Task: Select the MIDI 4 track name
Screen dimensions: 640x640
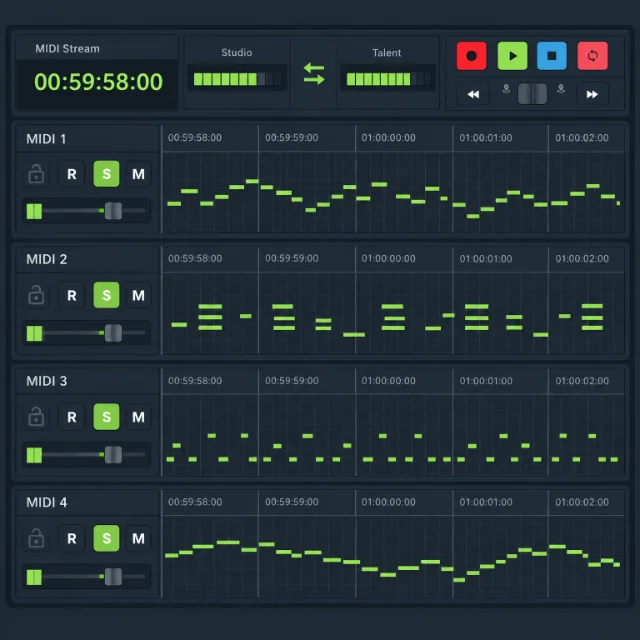Action: click(x=47, y=502)
